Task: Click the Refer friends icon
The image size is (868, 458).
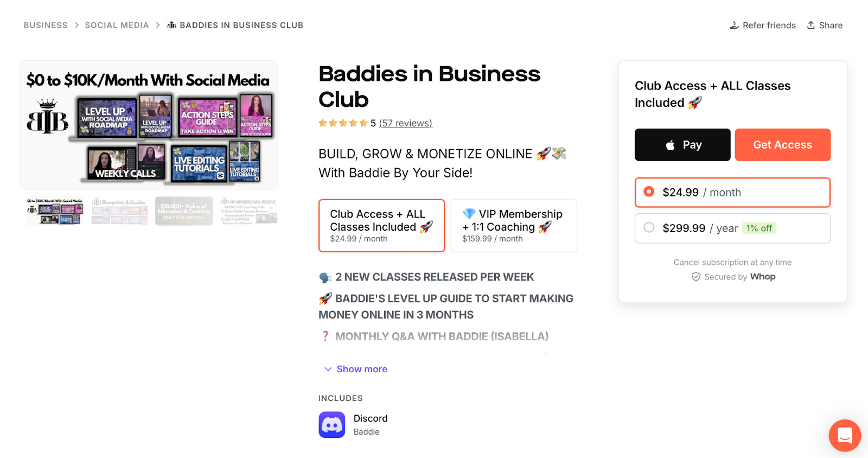Action: (734, 25)
